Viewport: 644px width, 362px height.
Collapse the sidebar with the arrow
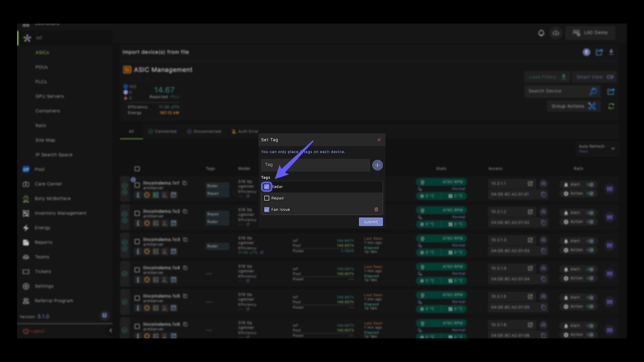pos(110,331)
